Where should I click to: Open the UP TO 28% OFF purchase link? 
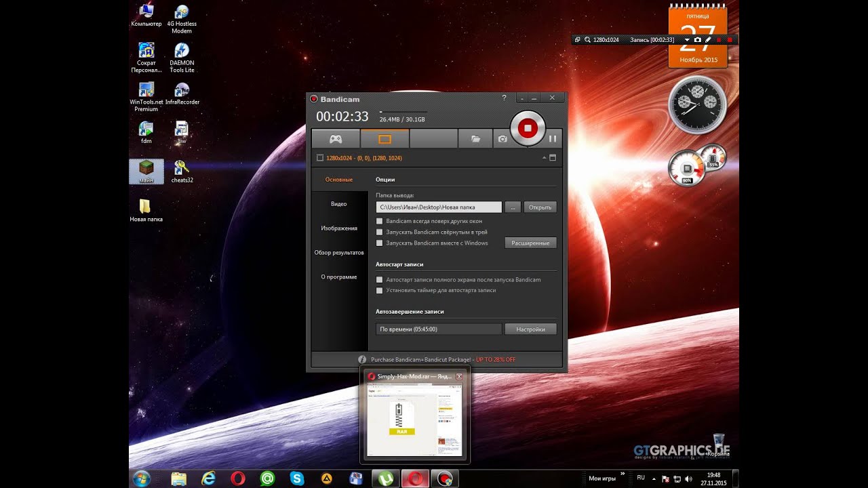click(x=496, y=360)
